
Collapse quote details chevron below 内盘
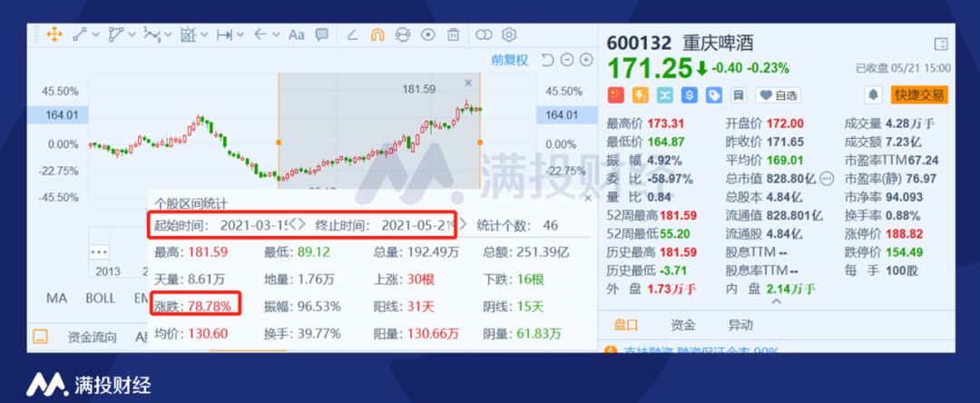[x=776, y=301]
